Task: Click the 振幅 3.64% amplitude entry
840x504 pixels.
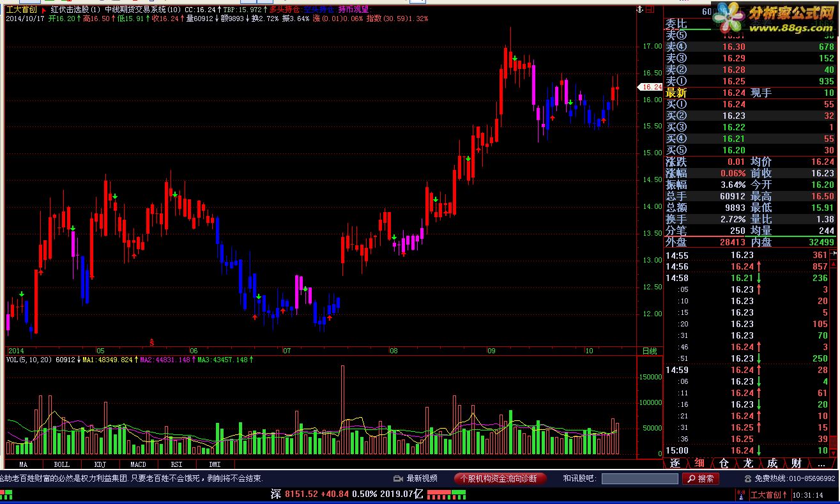Action: pyautogui.click(x=705, y=185)
